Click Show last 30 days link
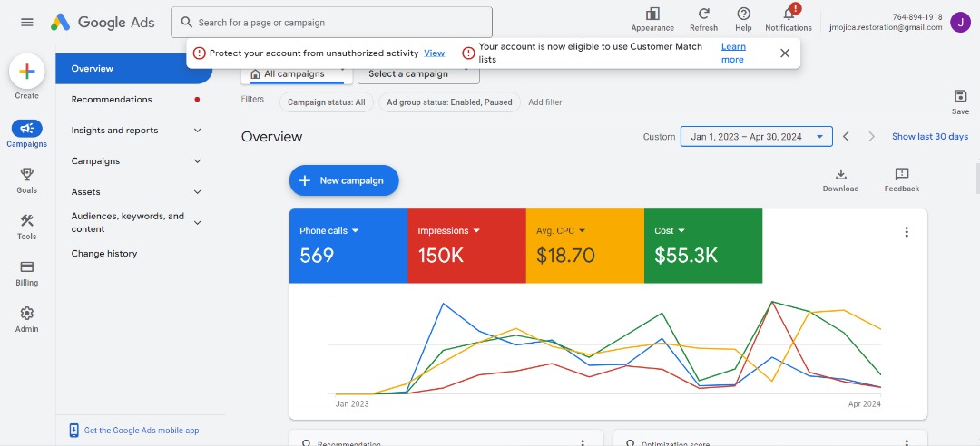 (x=929, y=137)
